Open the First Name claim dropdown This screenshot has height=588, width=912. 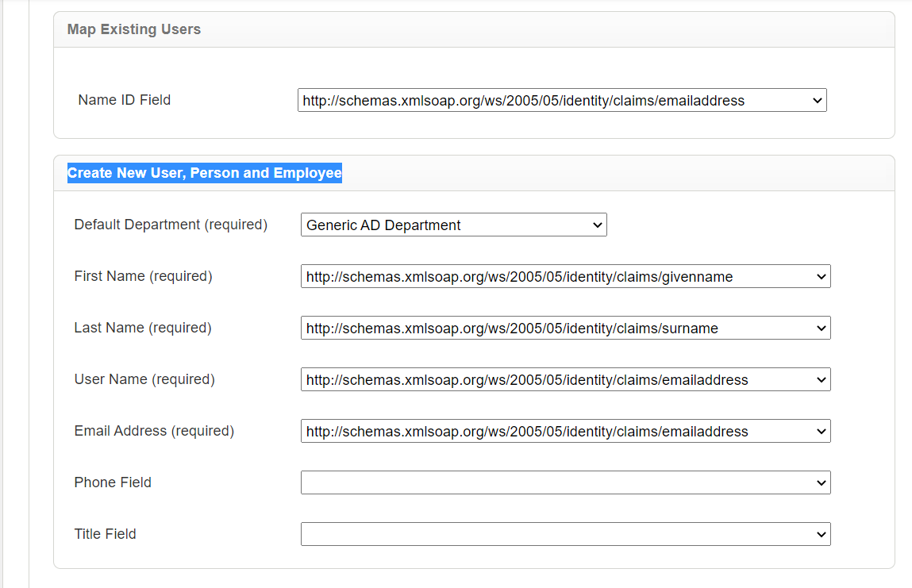pyautogui.click(x=565, y=276)
